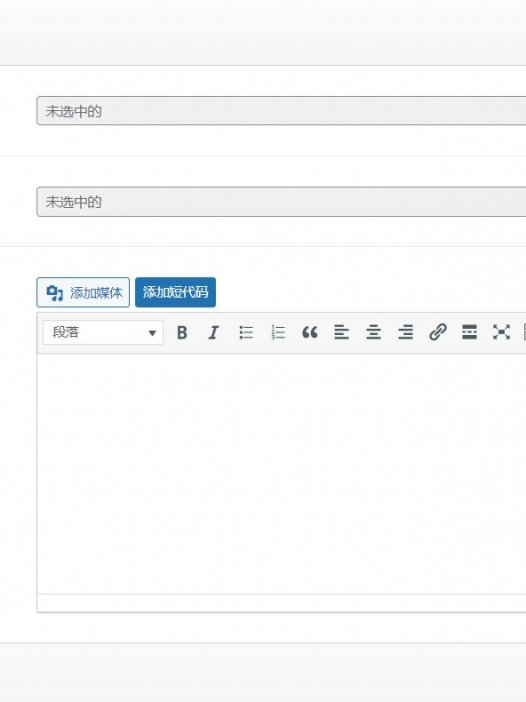526x702 pixels.
Task: Open the first 未选中的 select field
Action: point(281,111)
